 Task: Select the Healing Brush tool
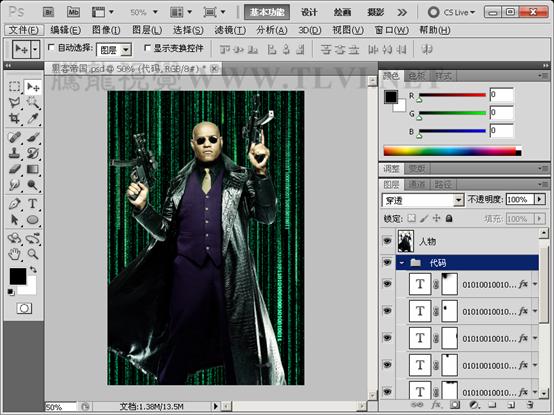pos(14,137)
